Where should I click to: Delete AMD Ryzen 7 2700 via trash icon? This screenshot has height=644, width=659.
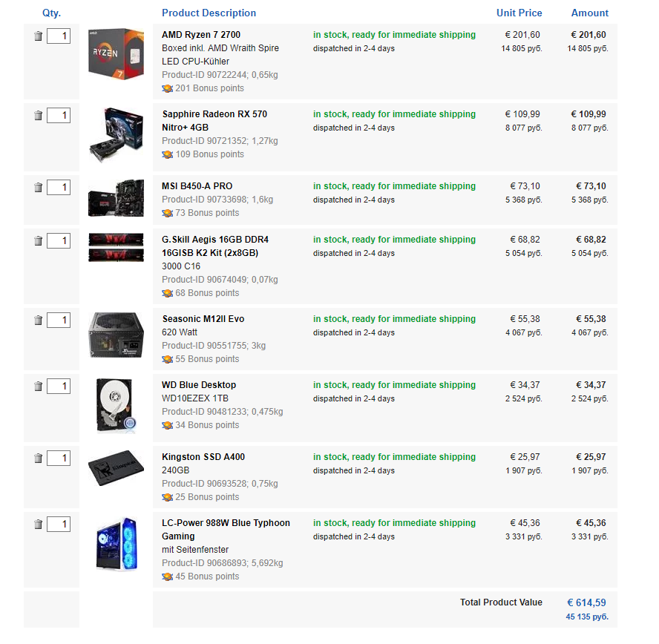click(39, 36)
